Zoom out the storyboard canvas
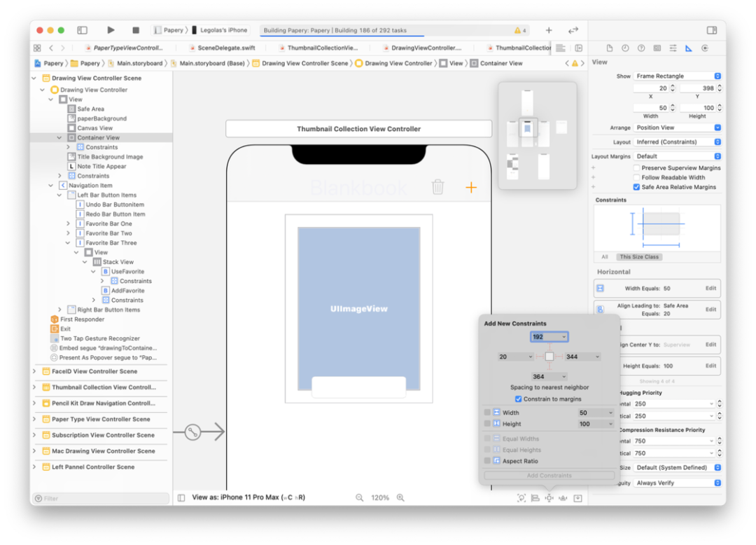 (359, 497)
